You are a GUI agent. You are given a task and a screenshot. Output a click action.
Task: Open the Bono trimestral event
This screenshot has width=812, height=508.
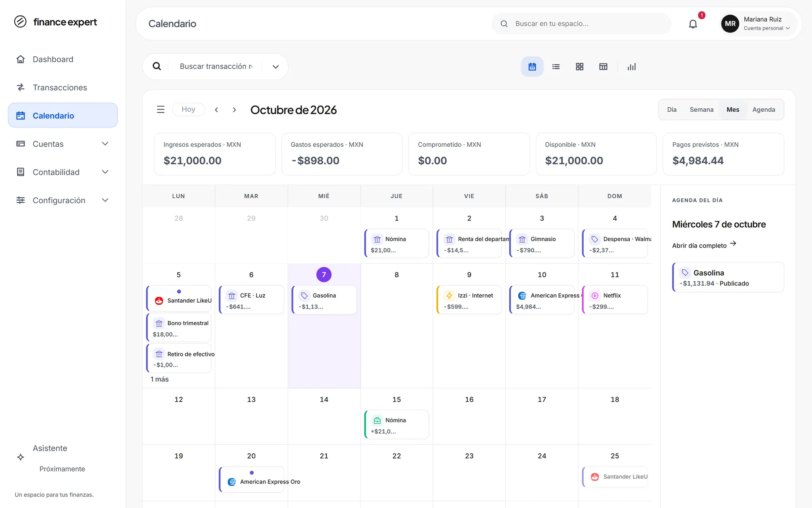[x=179, y=328]
